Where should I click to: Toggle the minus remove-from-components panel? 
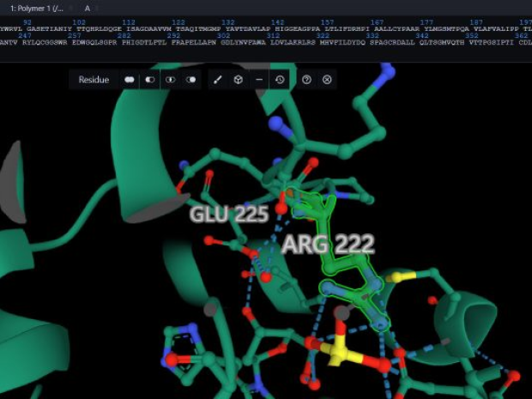[259, 80]
